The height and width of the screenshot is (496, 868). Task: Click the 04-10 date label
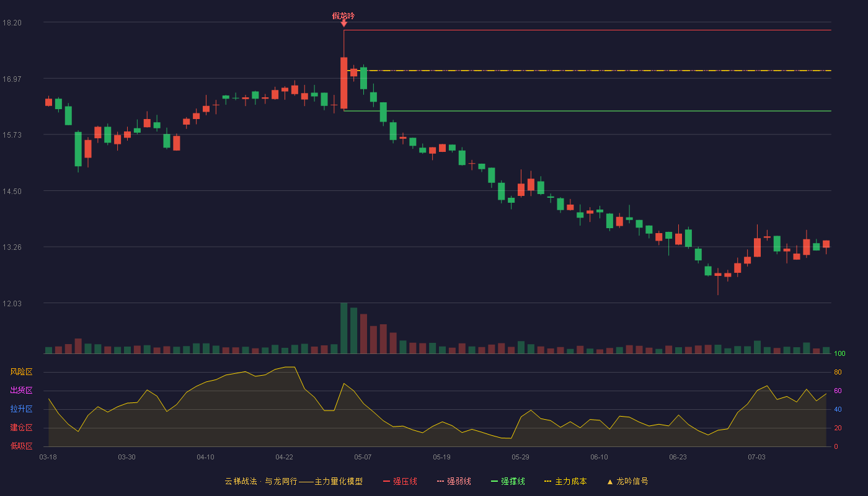205,457
